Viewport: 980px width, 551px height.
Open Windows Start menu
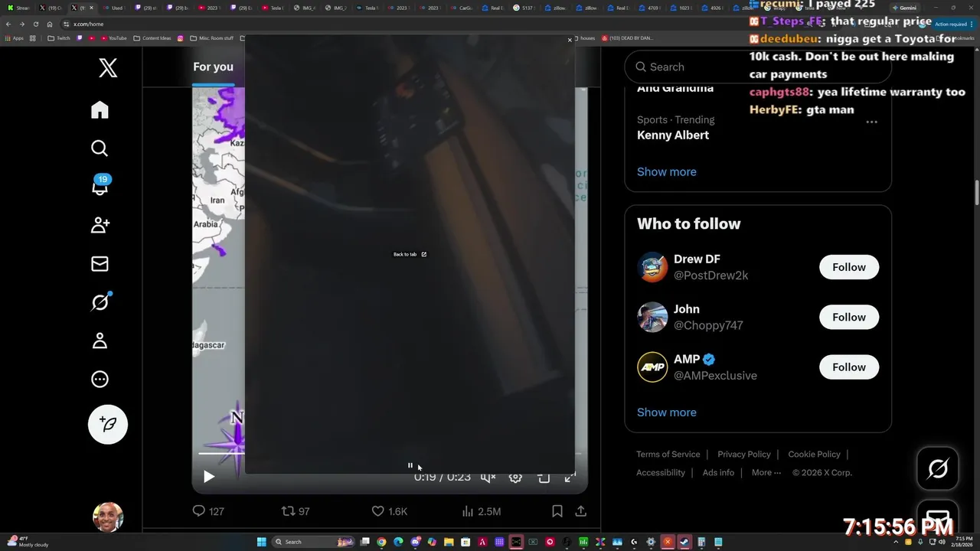tap(262, 542)
